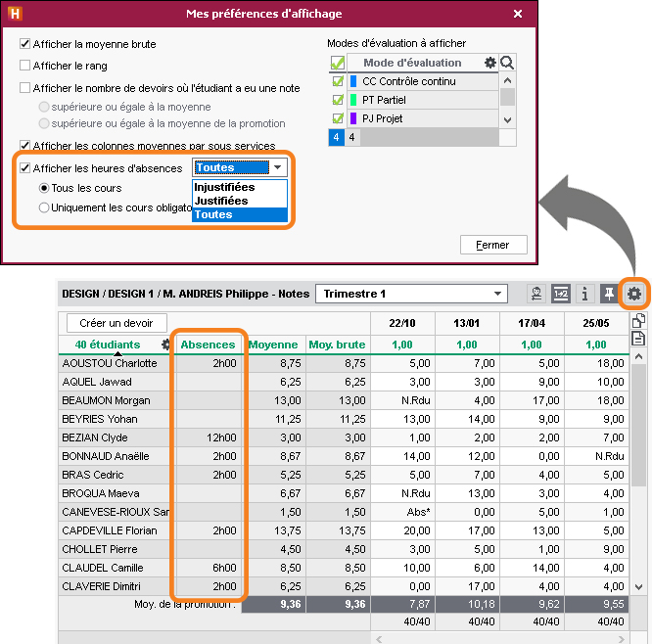
Task: Click the 'Fermer' button
Action: click(x=493, y=245)
